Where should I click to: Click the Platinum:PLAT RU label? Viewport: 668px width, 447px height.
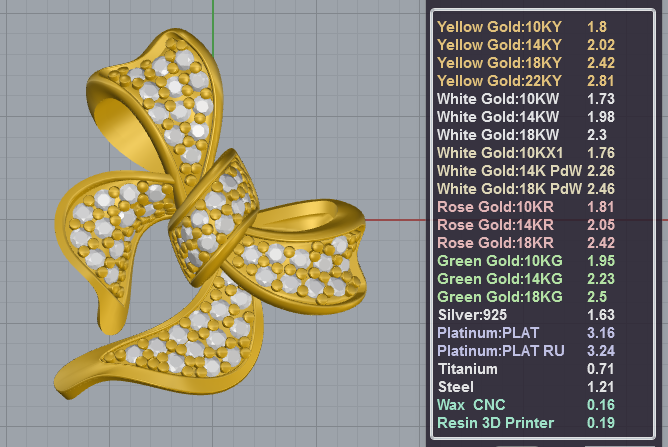pos(501,351)
